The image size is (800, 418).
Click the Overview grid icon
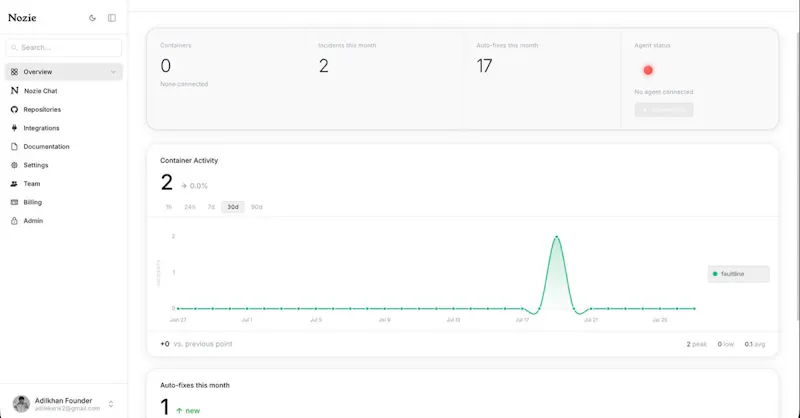tap(14, 72)
